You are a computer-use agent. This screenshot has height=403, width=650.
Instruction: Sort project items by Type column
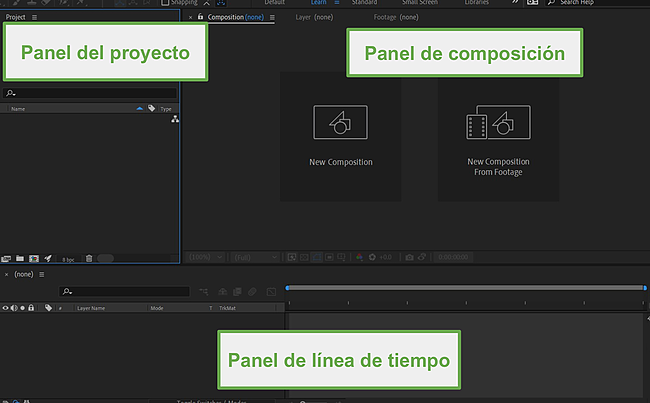[166, 109]
